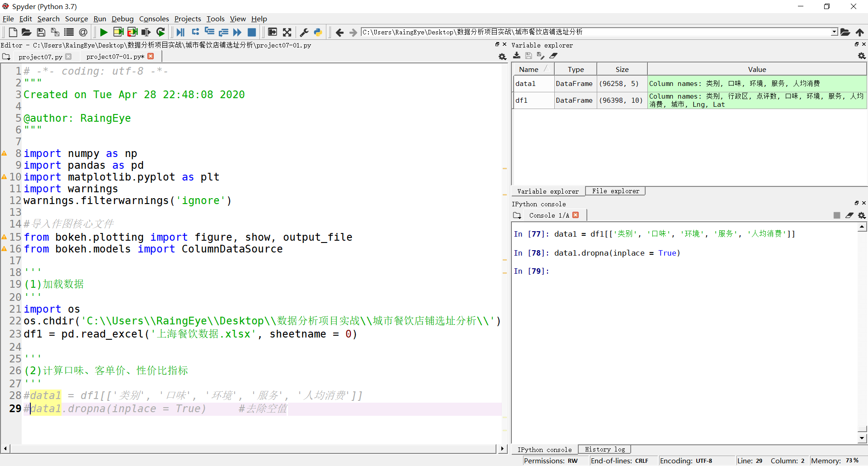Import data into Variable explorer
868x466 pixels.
(517, 56)
